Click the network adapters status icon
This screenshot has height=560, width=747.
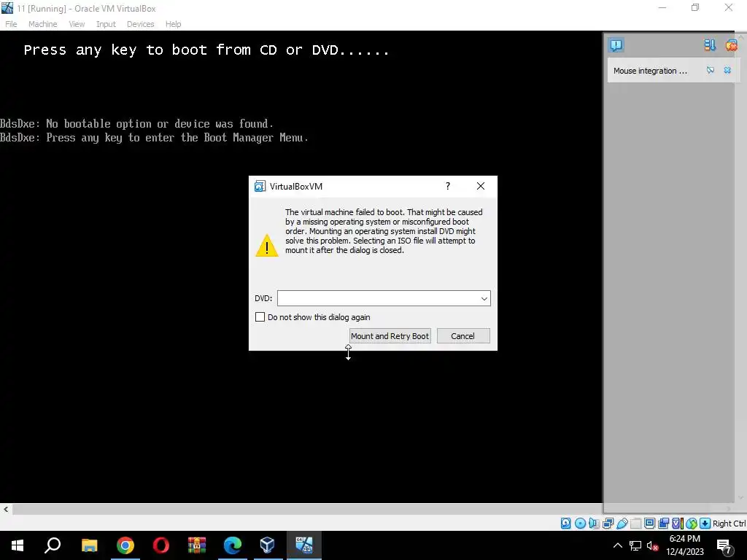608,524
